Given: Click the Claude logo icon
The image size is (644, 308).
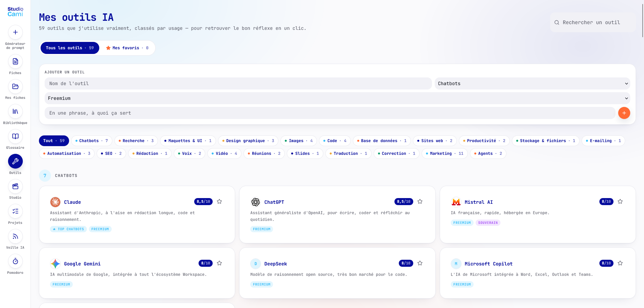Looking at the screenshot, I should [x=55, y=202].
